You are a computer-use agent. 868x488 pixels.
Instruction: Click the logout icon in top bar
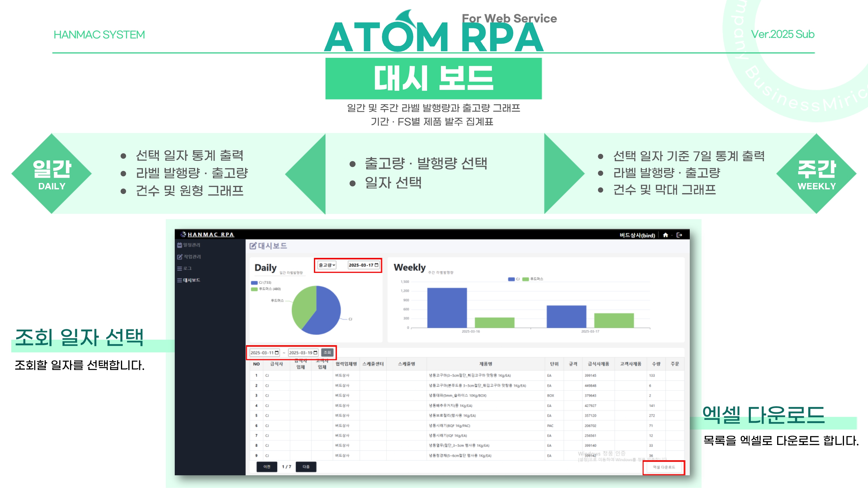point(679,235)
